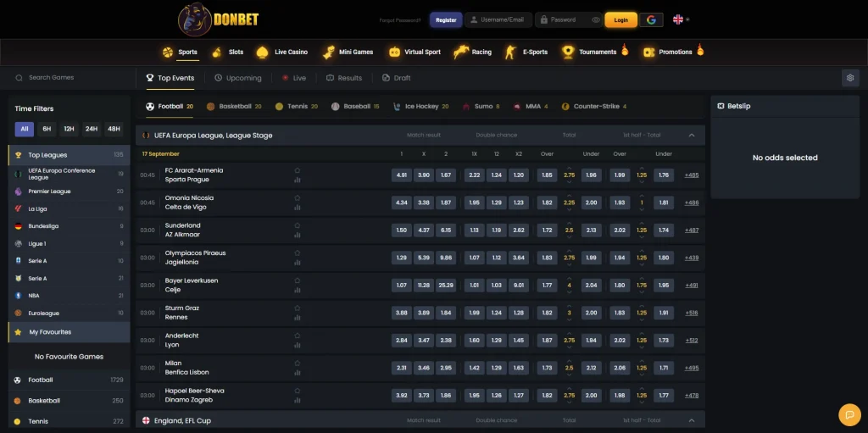Open Tournaments section
Image resolution: width=868 pixels, height=433 pixels.
(595, 52)
